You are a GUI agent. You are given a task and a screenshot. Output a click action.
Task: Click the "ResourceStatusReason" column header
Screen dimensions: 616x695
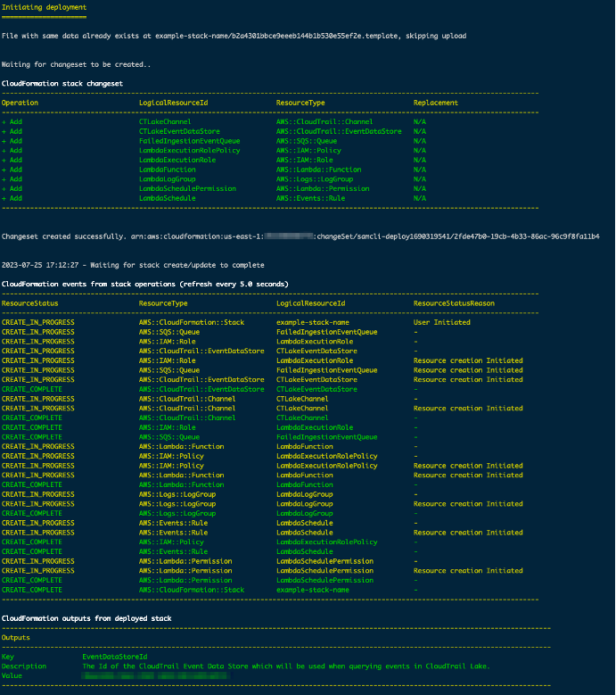[x=454, y=303]
